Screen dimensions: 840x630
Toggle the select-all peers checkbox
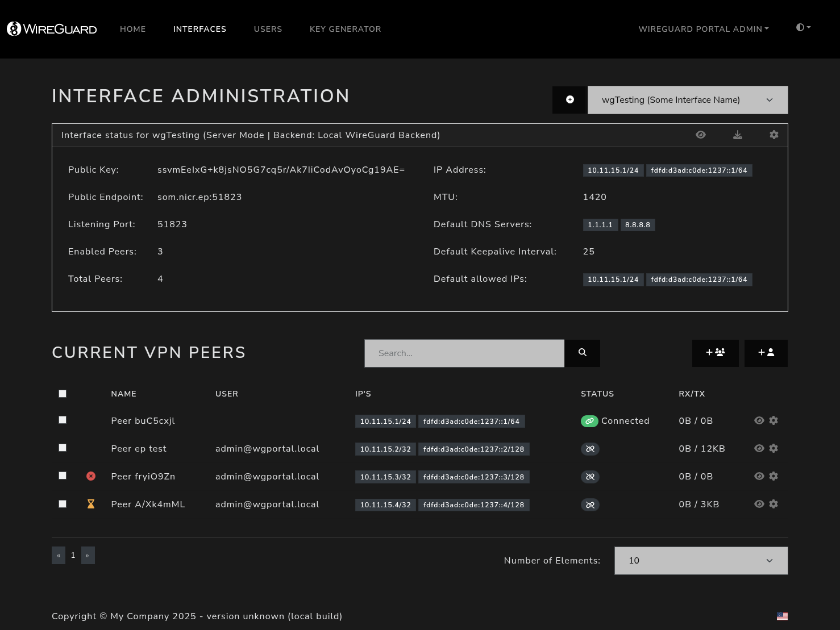point(63,394)
